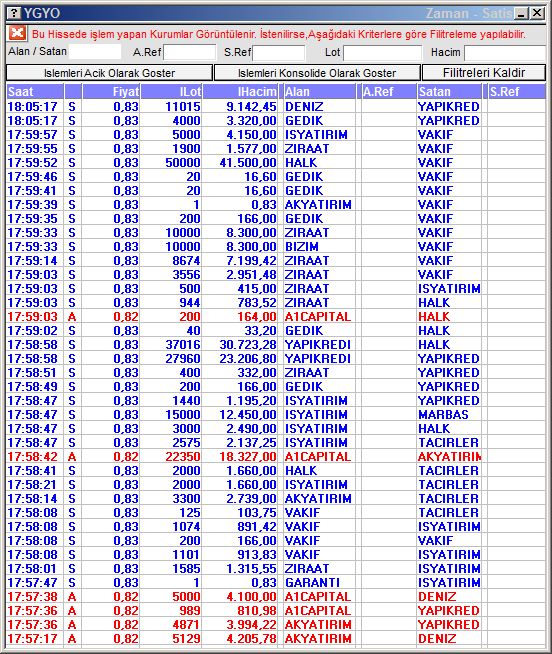Viewport: 552px width, 654px height.
Task: Select the 17:59:39 time cell
Action: pyautogui.click(x=32, y=205)
